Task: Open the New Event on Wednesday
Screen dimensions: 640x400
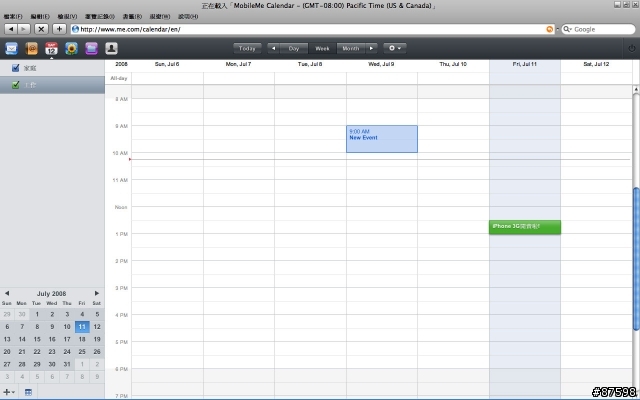Action: click(381, 138)
